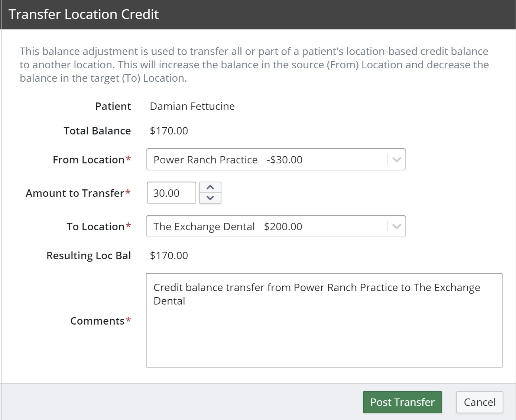Open the From Location chevron arrow

[396, 160]
